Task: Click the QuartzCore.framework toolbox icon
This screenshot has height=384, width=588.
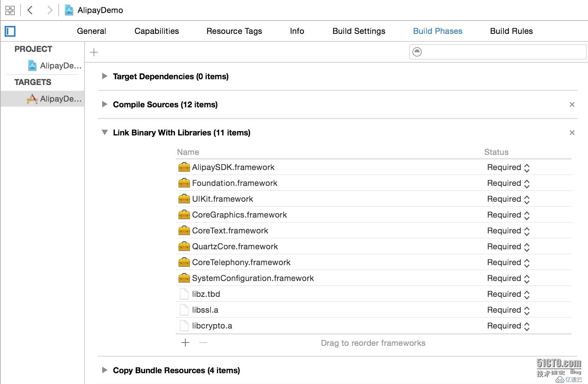Action: tap(184, 246)
